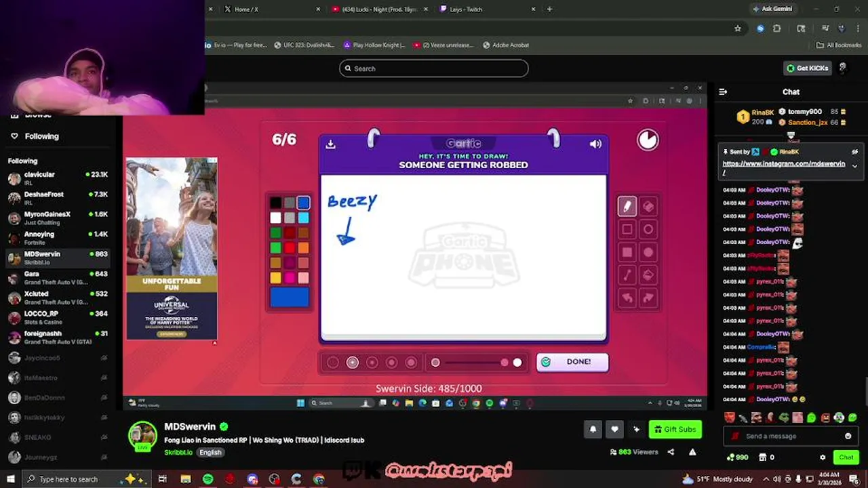Screen dimensions: 868x488
Task: Open the pinned Instagram link
Action: click(783, 167)
